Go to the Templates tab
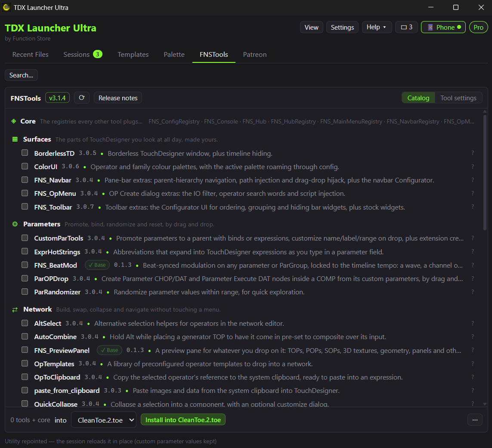This screenshot has height=448, width=492. coord(133,54)
